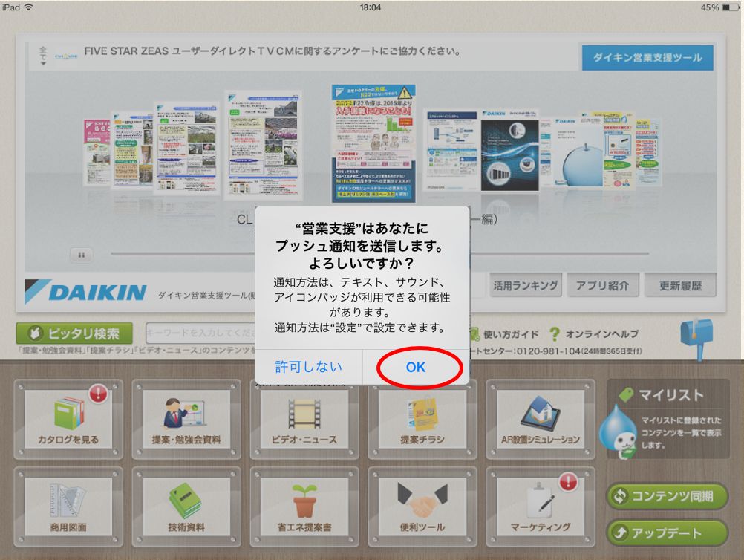Open the オンラインヘルプ help link
Screen dimensions: 744x560
coord(601,334)
